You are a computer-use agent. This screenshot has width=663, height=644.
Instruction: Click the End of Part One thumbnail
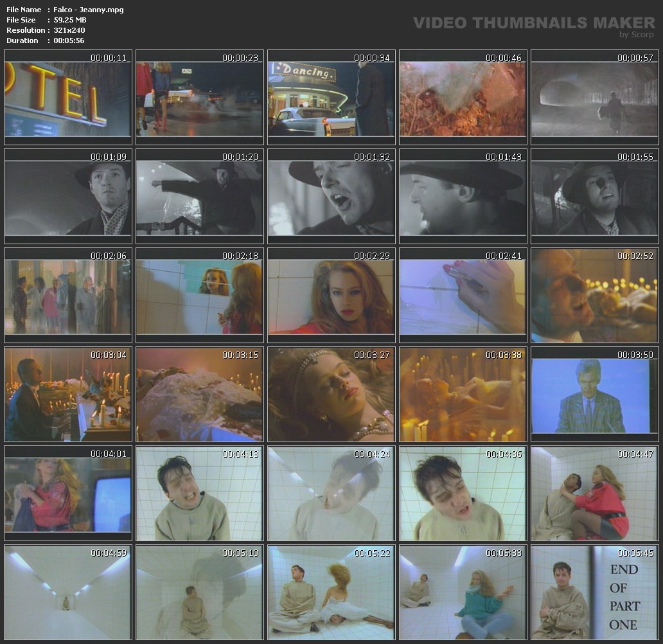point(595,593)
